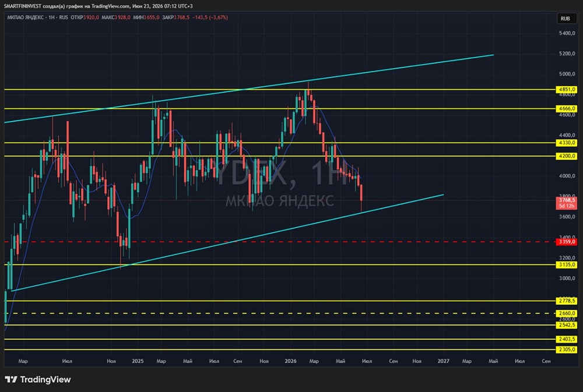The height and width of the screenshot is (392, 583).
Task: Click the red 3359,0 price label
Action: tap(566, 242)
